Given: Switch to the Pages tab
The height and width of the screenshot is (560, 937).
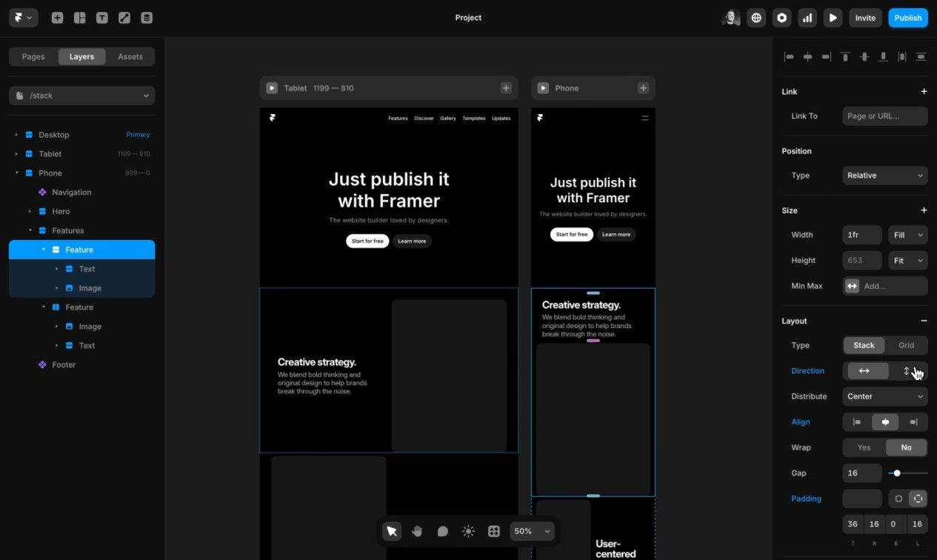Looking at the screenshot, I should (x=33, y=56).
